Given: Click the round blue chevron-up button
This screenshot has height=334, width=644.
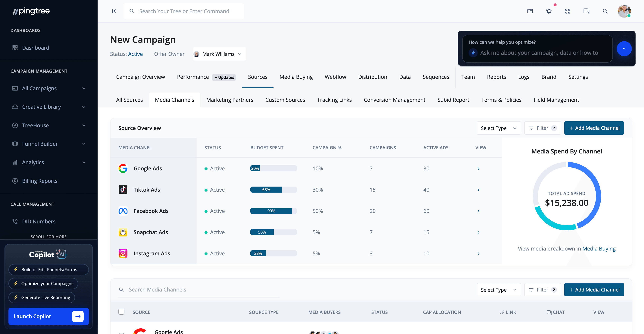Looking at the screenshot, I should click(624, 49).
